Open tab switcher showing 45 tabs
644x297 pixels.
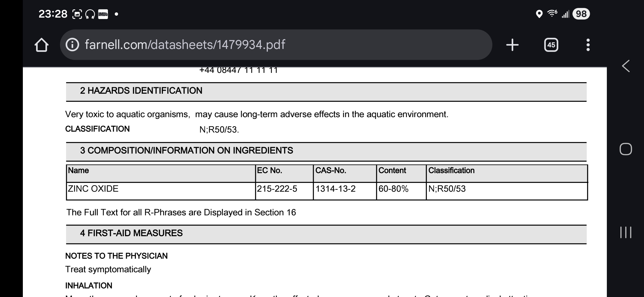pos(551,45)
